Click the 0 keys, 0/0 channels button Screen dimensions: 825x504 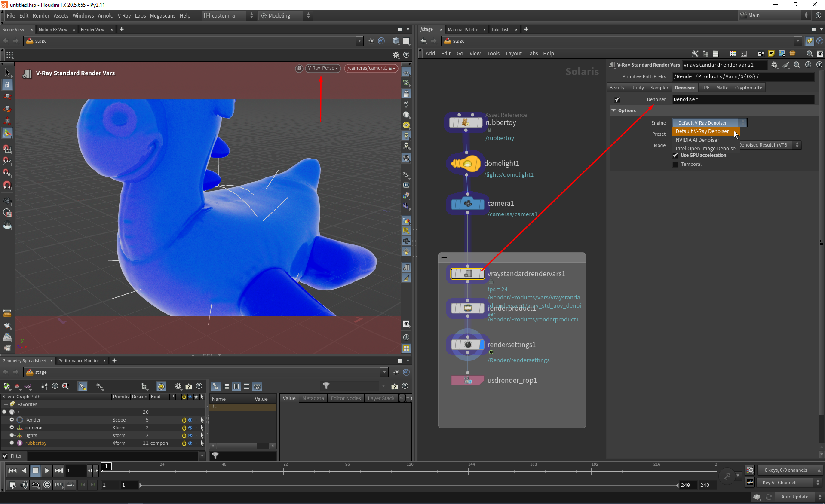(x=789, y=470)
